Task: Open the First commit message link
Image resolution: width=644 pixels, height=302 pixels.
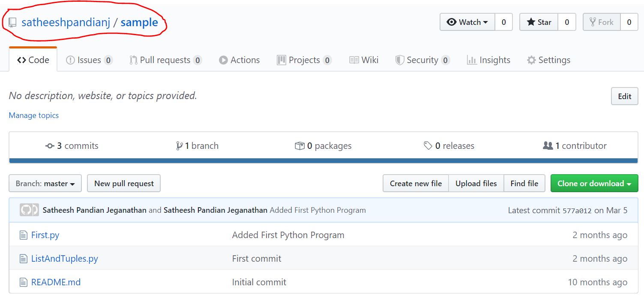Action: pyautogui.click(x=257, y=259)
